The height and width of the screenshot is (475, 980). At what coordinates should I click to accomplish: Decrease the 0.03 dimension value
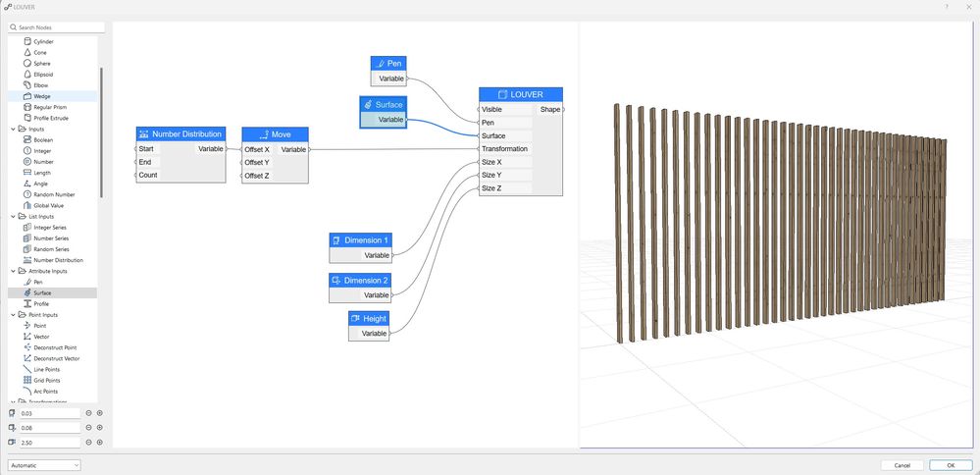(88, 413)
